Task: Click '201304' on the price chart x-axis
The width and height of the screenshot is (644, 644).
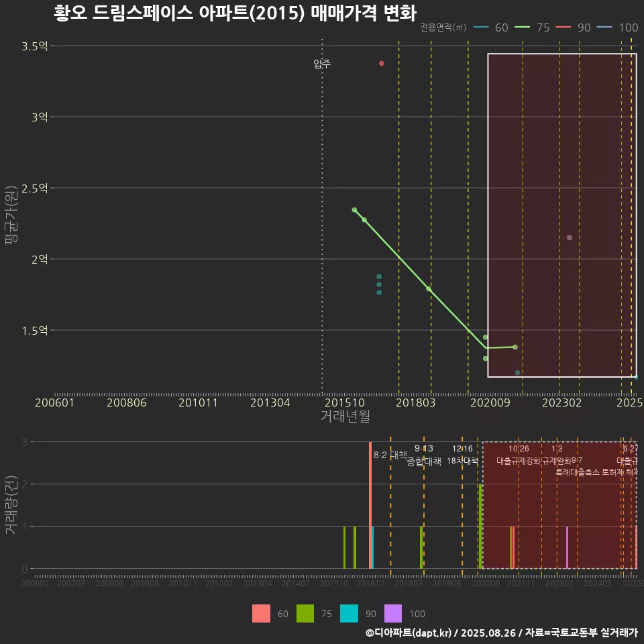Action: (x=270, y=402)
